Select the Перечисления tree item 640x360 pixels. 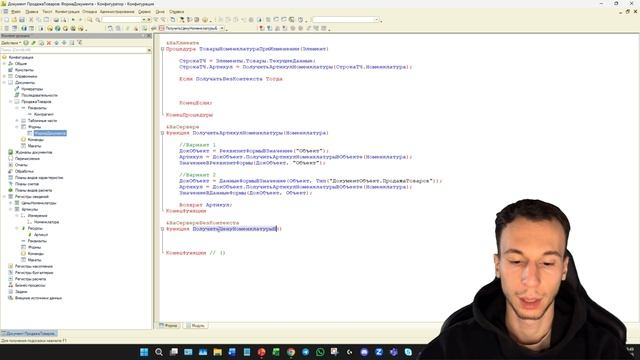tap(27, 159)
